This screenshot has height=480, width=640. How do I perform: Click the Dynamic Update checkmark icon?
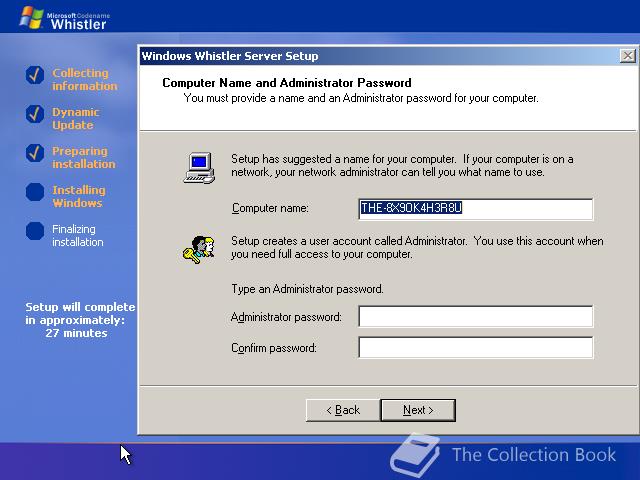pos(35,114)
